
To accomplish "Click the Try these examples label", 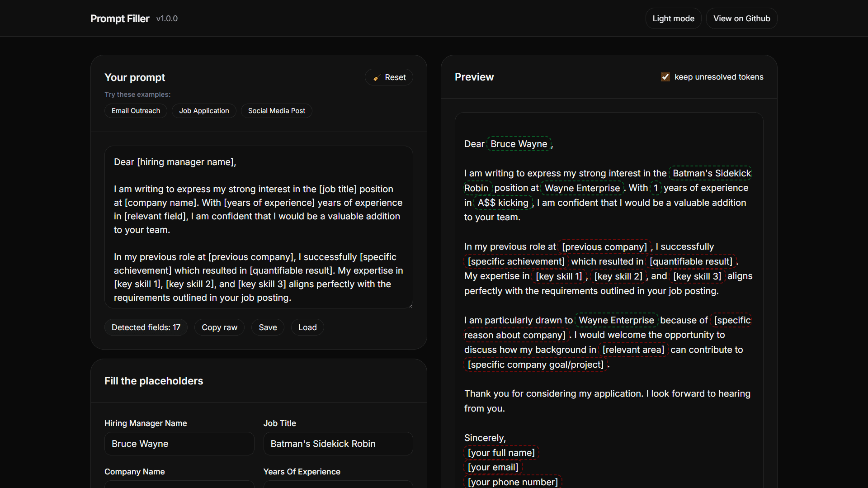I will 137,95.
